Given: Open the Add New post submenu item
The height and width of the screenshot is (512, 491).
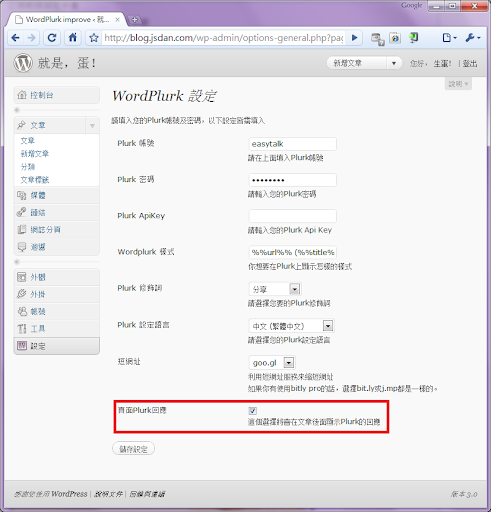Looking at the screenshot, I should 35,154.
